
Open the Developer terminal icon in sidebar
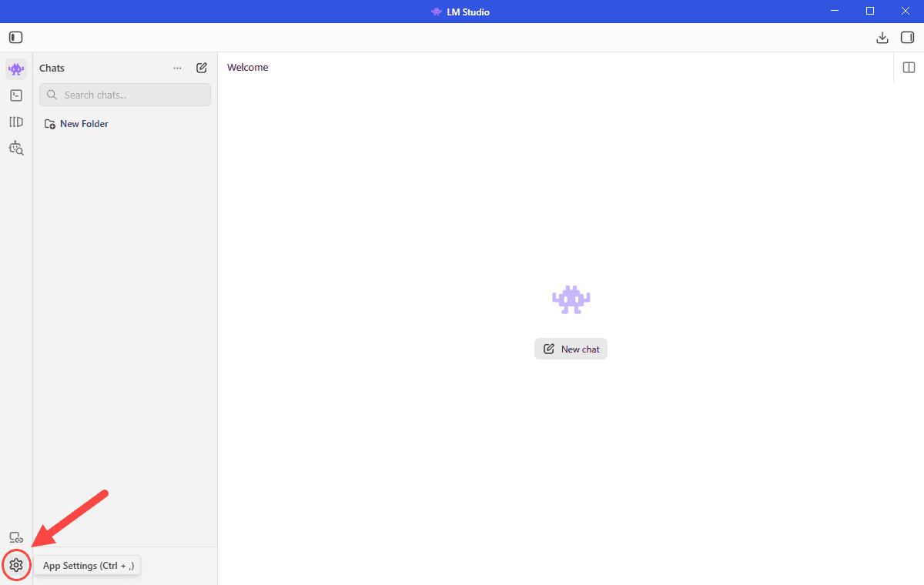pos(16,95)
